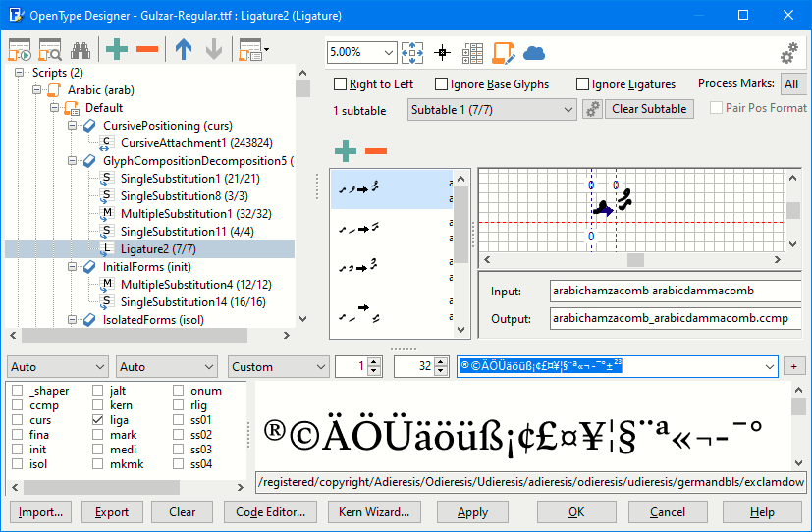812x532 pixels.
Task: Click the Export button
Action: 111,512
